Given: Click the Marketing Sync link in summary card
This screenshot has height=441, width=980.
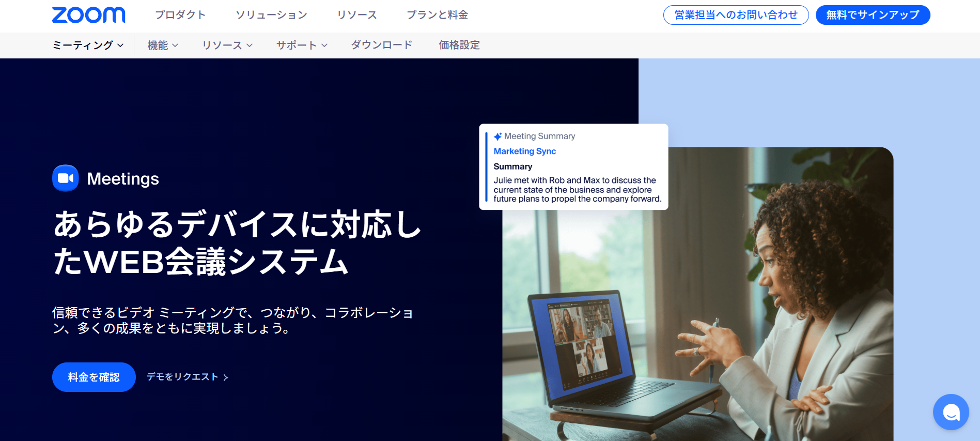Looking at the screenshot, I should pos(524,151).
